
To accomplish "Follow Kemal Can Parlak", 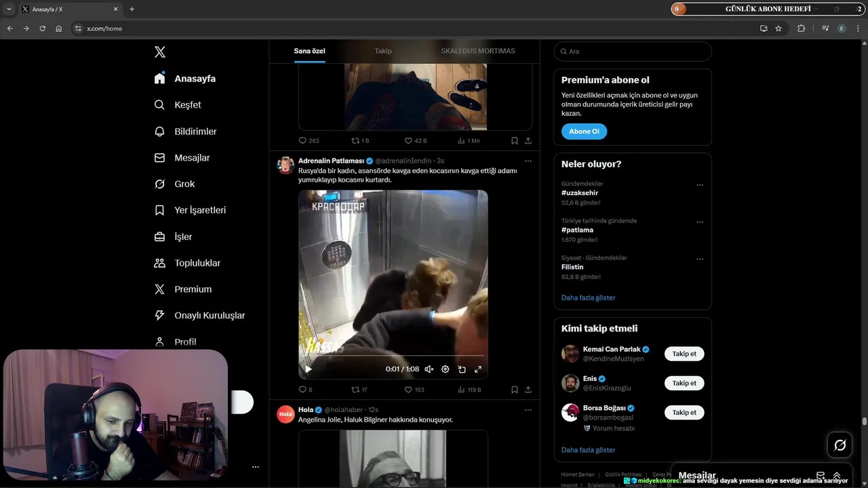I will click(x=684, y=354).
